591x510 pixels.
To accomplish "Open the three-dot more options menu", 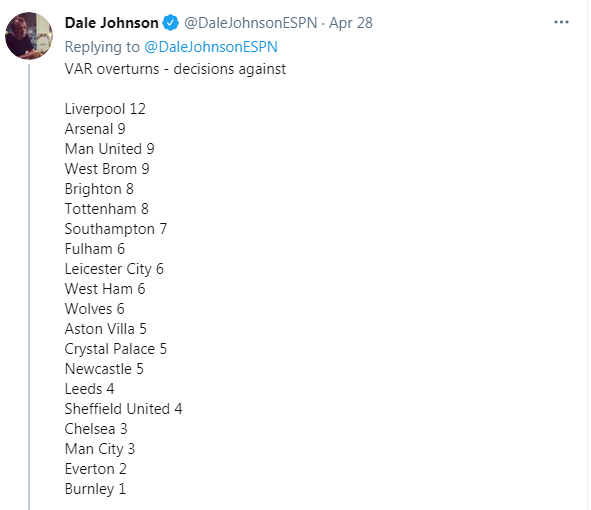I will (561, 22).
